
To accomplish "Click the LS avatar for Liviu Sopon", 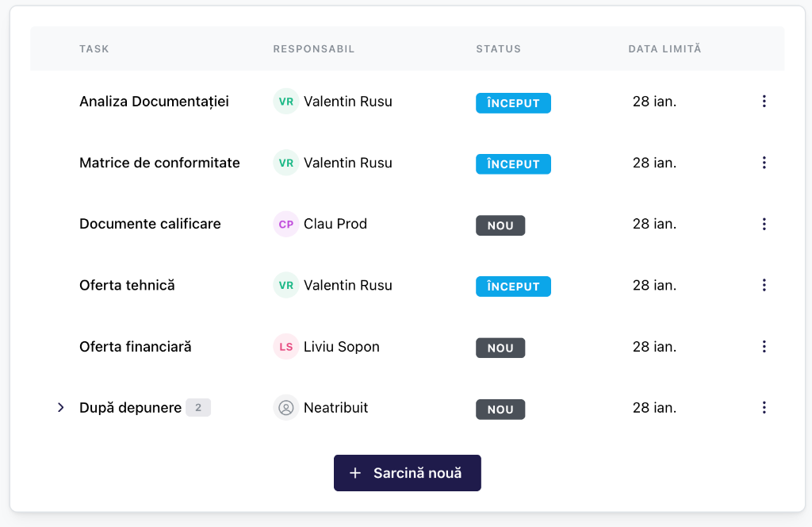I will point(286,347).
